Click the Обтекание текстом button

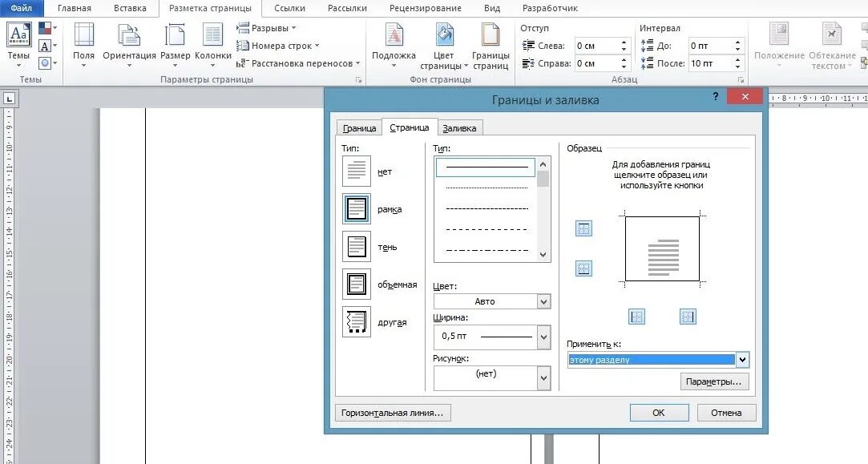pos(832,46)
